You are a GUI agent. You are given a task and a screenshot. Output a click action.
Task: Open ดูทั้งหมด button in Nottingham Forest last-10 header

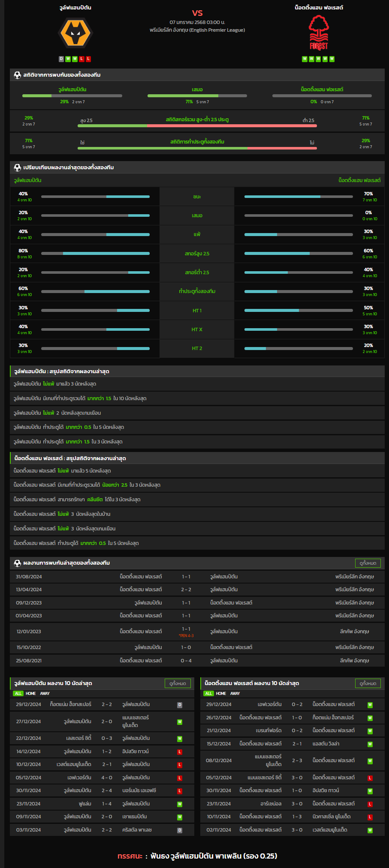point(368,683)
